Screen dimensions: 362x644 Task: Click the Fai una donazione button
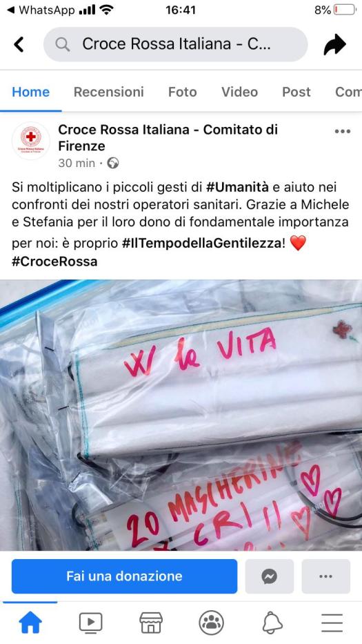pos(124,576)
